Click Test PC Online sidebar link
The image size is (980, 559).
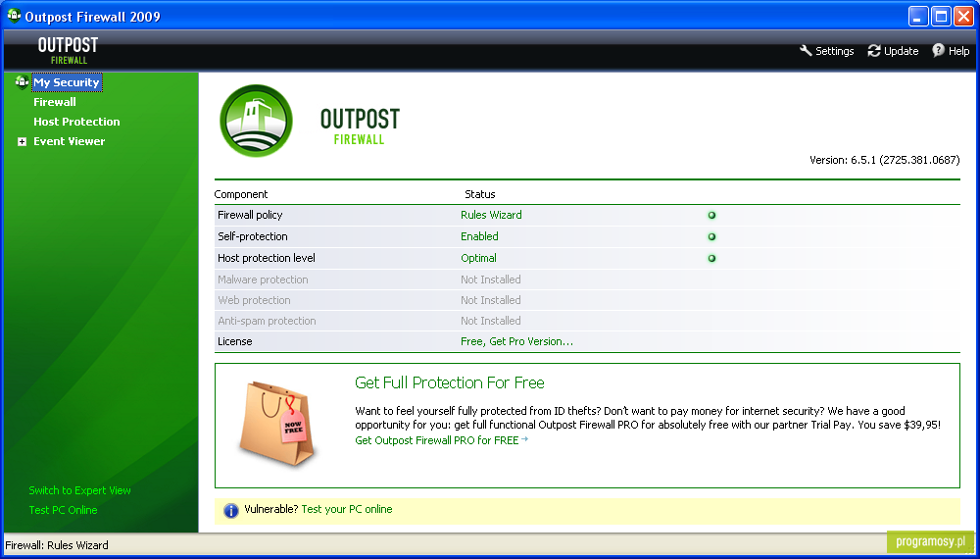[63, 510]
